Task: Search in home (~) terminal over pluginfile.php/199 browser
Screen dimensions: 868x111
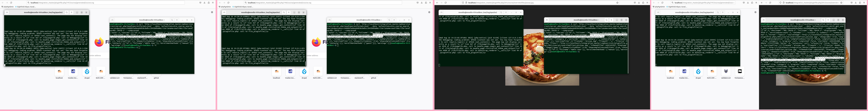Action: pos(389,20)
